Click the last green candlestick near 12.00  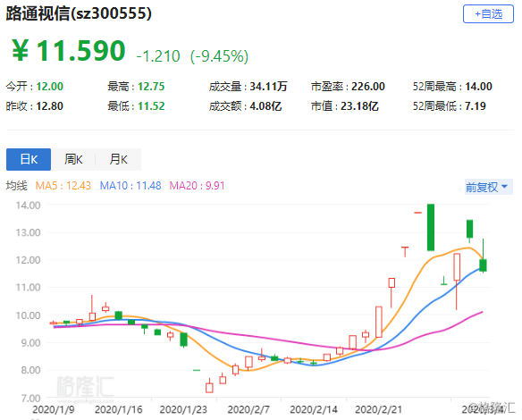[x=483, y=265]
